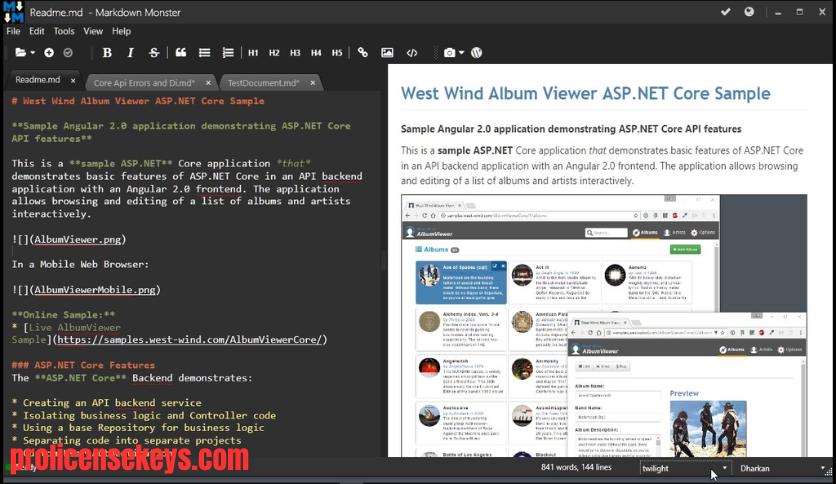Click the Markdown Monster logo icon
The width and height of the screenshot is (836, 484).
13,12
